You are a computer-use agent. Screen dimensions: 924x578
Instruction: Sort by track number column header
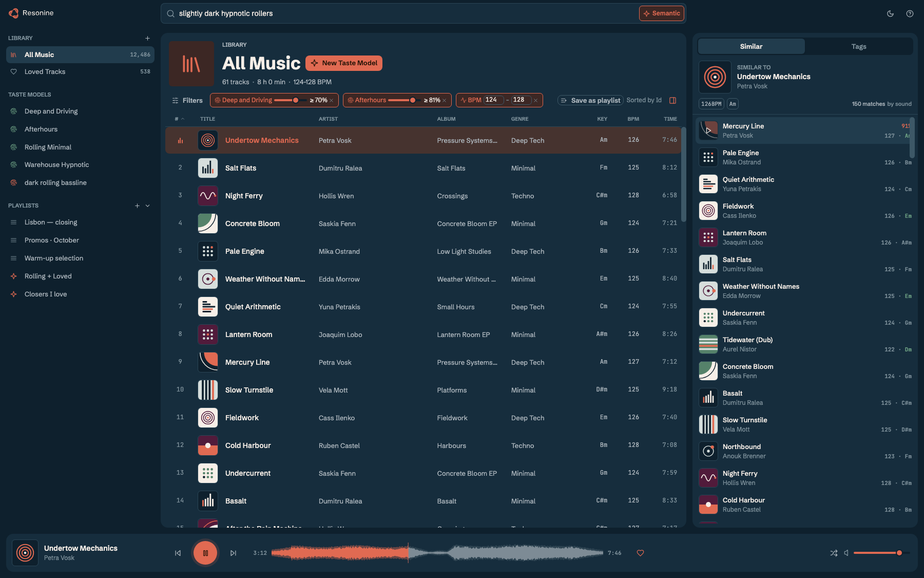pos(179,119)
